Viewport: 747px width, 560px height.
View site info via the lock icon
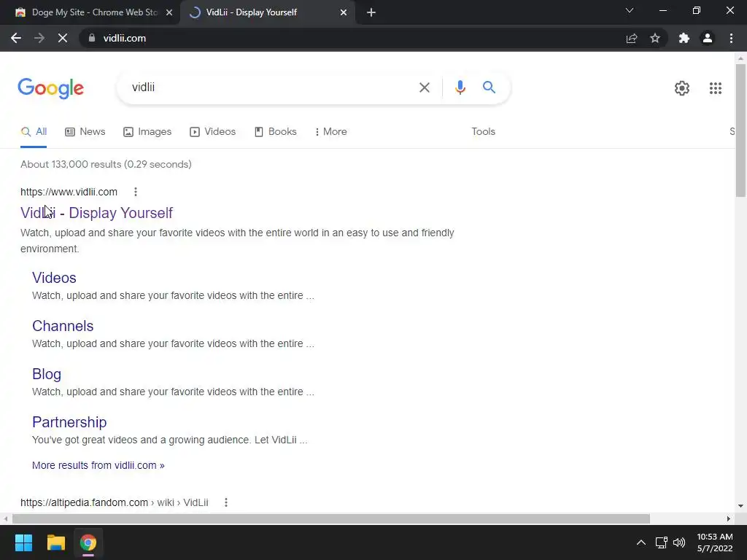click(92, 38)
